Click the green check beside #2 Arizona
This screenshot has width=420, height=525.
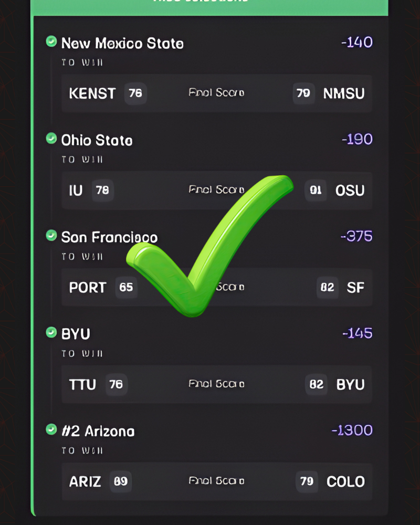point(51,430)
